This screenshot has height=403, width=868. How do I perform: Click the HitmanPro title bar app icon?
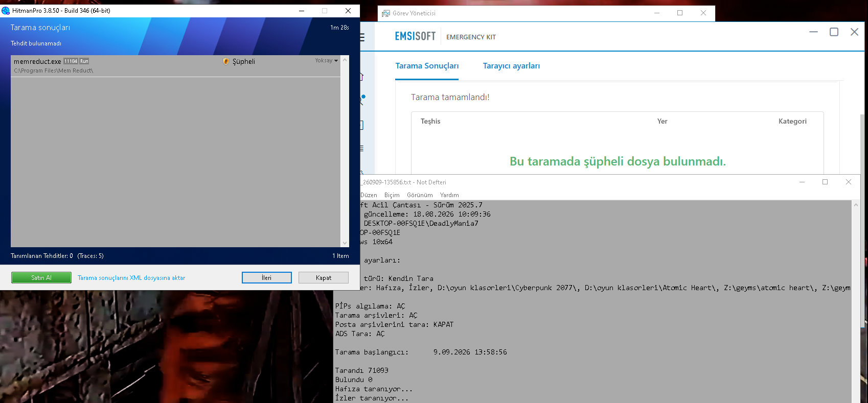point(6,10)
